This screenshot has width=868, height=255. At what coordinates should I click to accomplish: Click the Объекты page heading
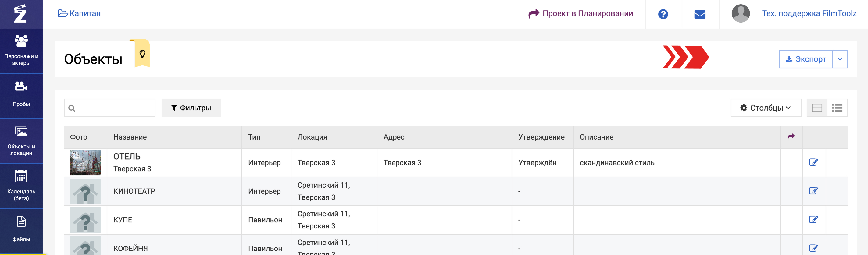(x=93, y=59)
